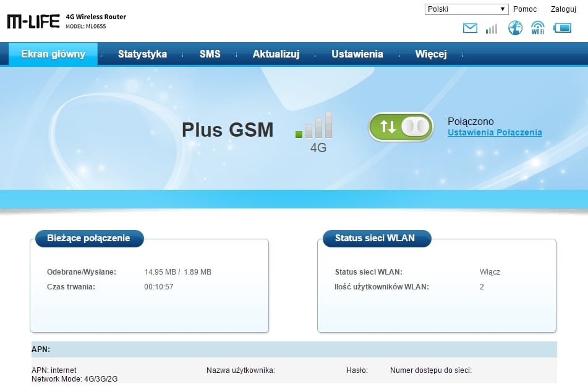Click the battery status icon
Viewport: 588px width, 389px height.
tap(563, 28)
